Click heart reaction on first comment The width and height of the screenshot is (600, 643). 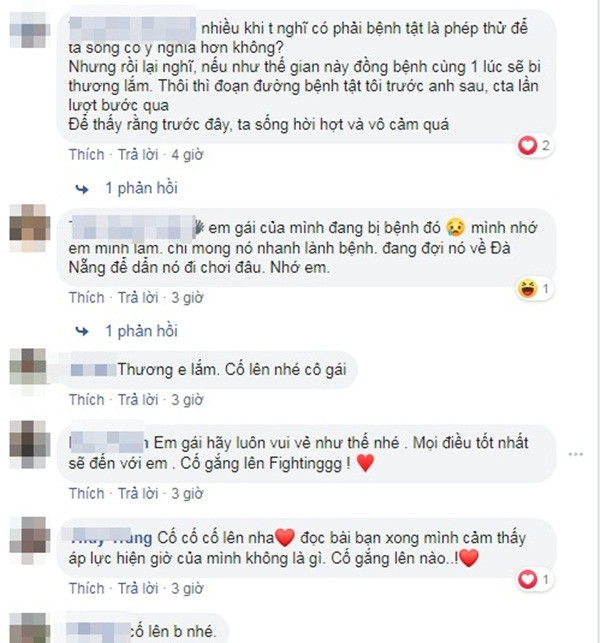(535, 146)
